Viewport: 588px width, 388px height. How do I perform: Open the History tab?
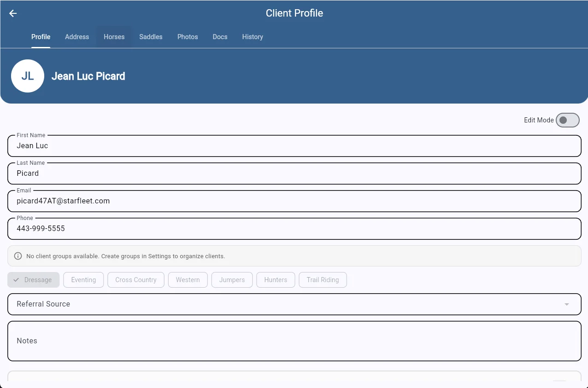coord(253,37)
